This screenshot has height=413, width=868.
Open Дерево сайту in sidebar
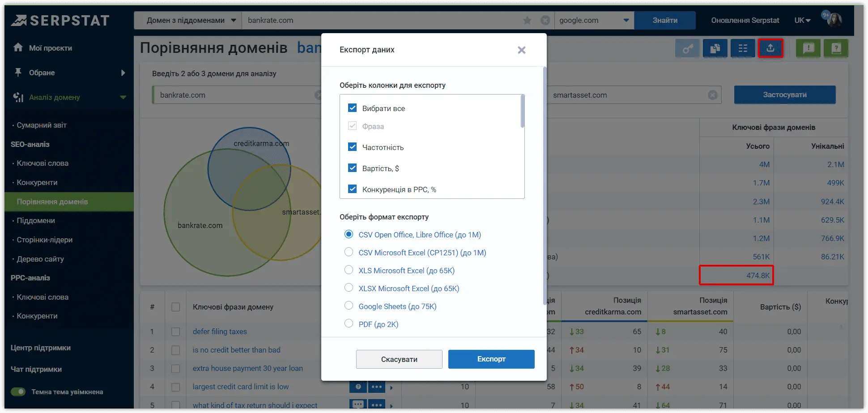pyautogui.click(x=40, y=259)
